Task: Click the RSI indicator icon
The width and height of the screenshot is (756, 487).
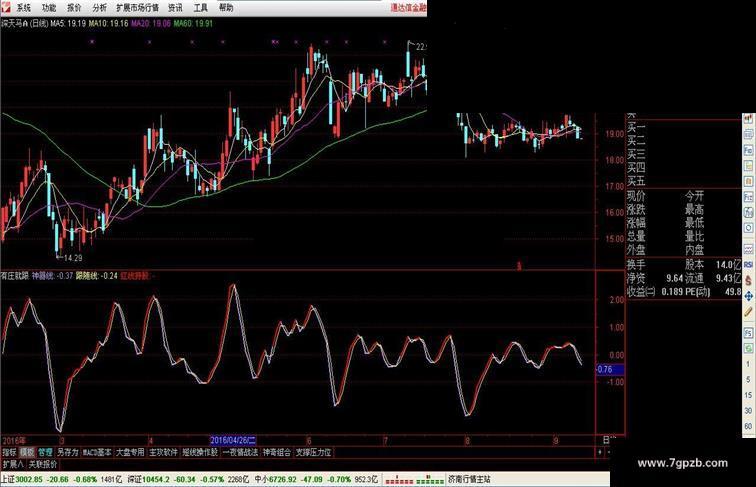Action: [748, 265]
